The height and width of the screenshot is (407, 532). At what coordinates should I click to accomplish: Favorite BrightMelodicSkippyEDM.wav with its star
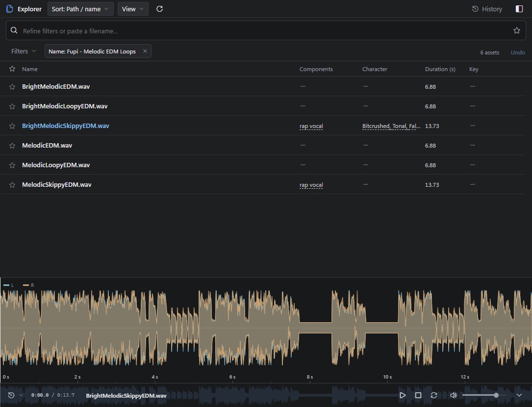point(12,126)
